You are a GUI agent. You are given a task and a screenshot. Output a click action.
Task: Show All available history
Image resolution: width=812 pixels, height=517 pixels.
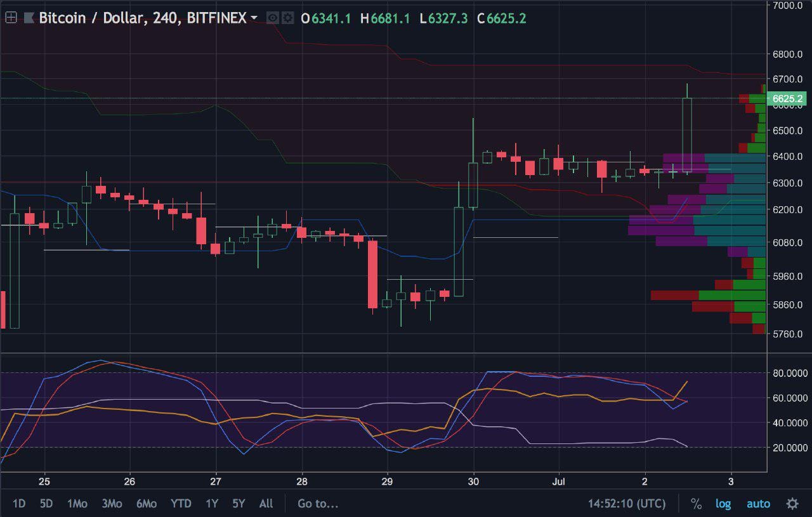point(266,504)
